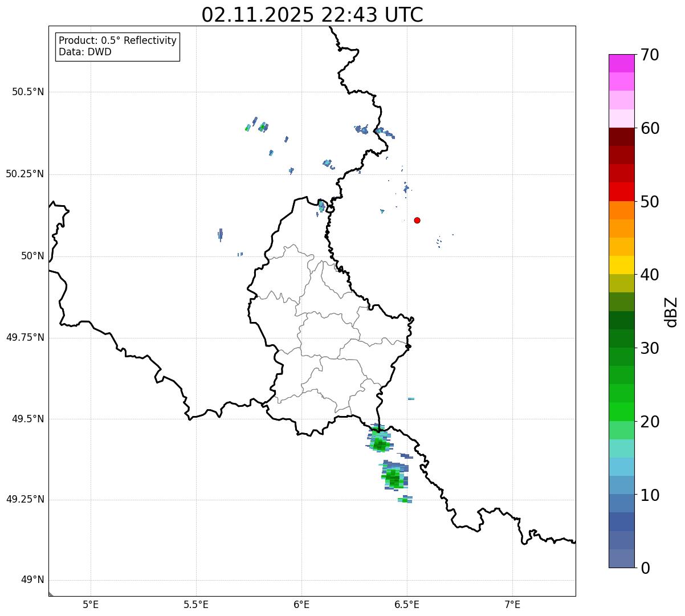Pick the bright green swatch above 20
Screen dimensions: 685x616
(x=621, y=412)
